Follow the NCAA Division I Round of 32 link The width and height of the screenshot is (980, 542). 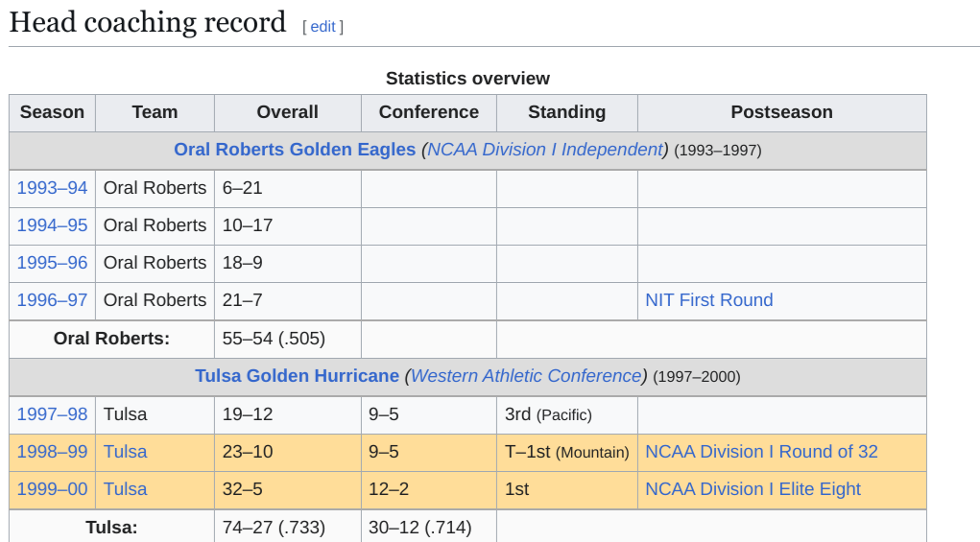(x=761, y=452)
